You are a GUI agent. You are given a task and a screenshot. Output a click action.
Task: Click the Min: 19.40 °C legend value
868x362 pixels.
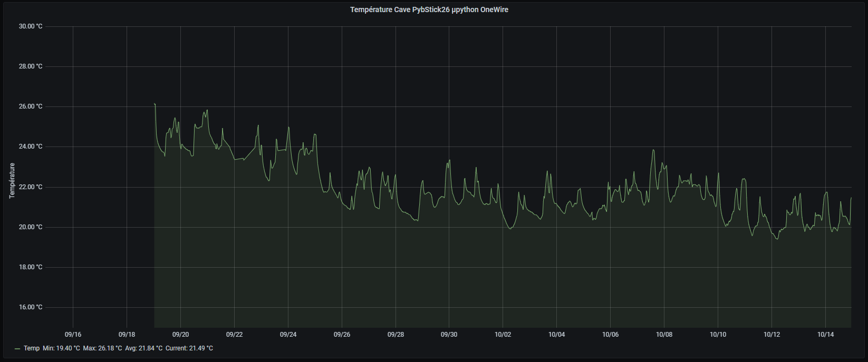61,348
